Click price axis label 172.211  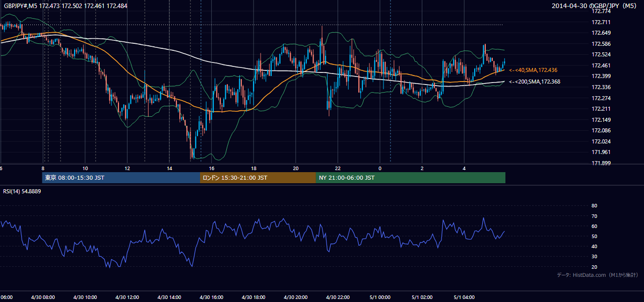601,109
